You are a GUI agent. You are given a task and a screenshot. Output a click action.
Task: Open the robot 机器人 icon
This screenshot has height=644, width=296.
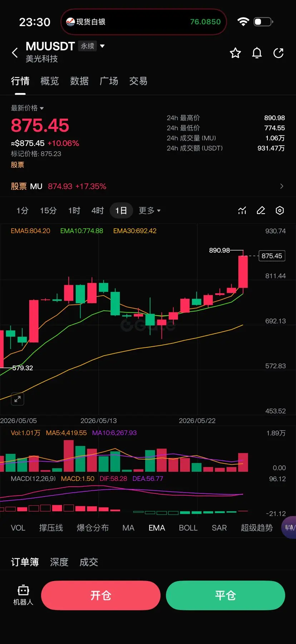pyautogui.click(x=23, y=595)
